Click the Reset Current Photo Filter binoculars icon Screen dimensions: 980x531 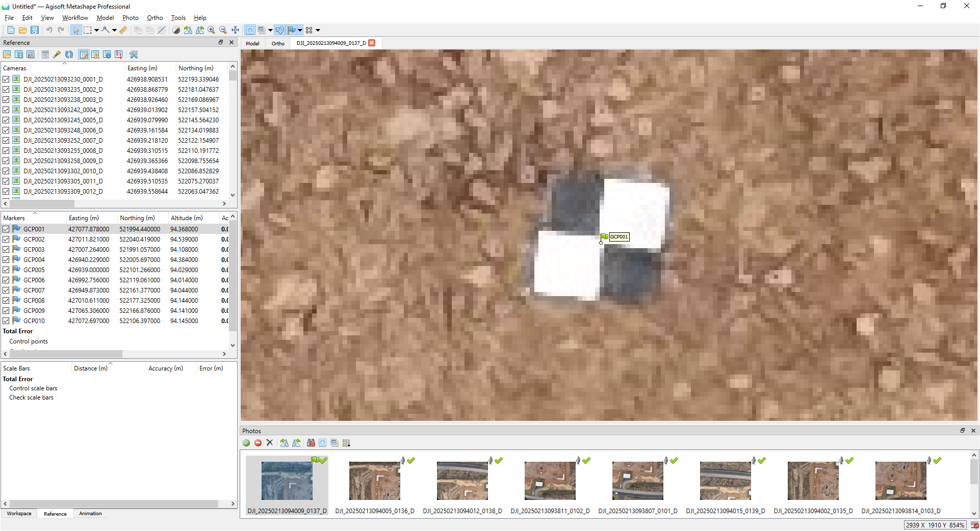click(311, 443)
